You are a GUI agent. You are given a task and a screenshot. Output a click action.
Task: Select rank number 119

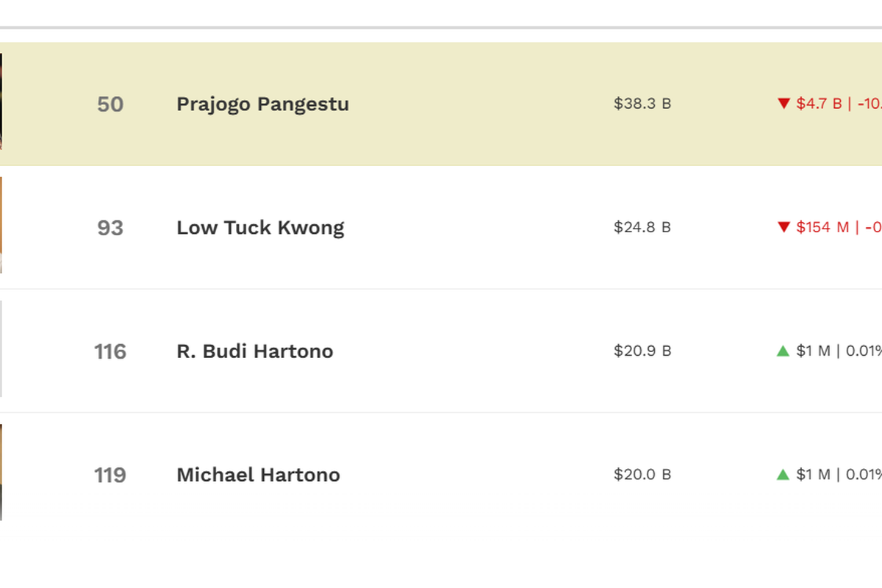(x=110, y=475)
